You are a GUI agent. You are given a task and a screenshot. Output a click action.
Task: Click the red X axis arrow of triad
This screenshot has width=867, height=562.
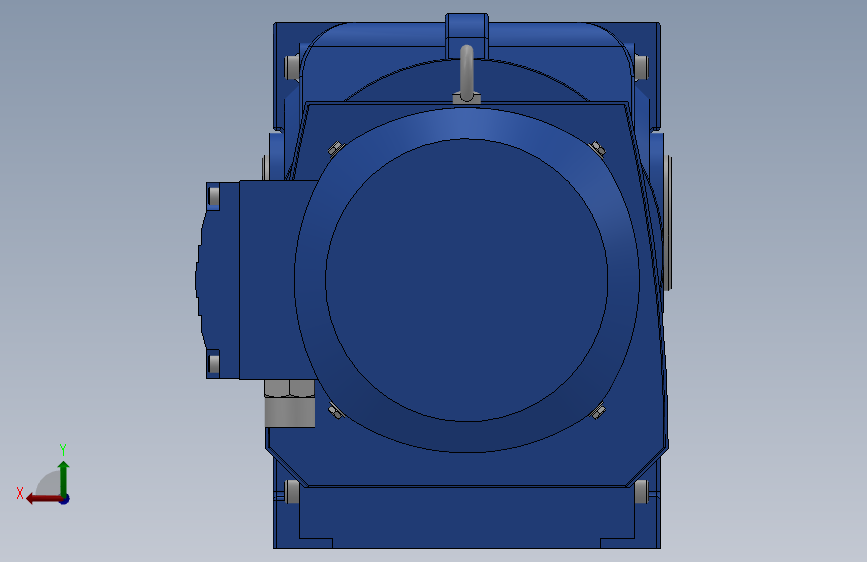click(x=43, y=499)
